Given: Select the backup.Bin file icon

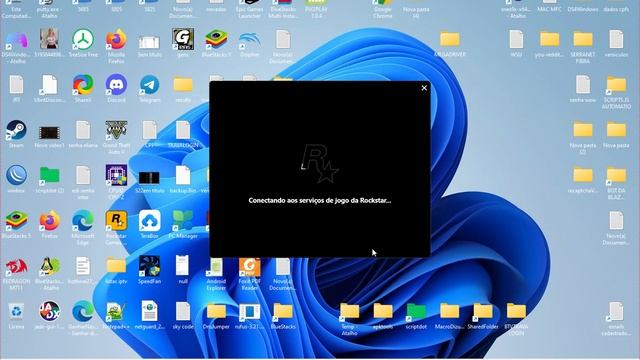Looking at the screenshot, I should [x=183, y=176].
